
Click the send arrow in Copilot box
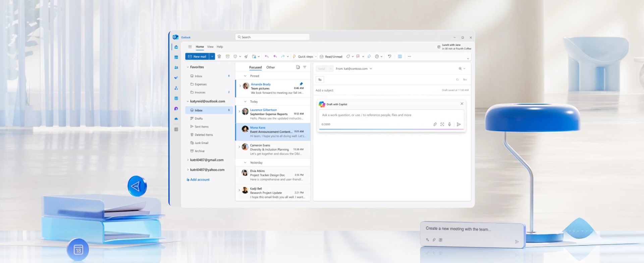point(459,124)
